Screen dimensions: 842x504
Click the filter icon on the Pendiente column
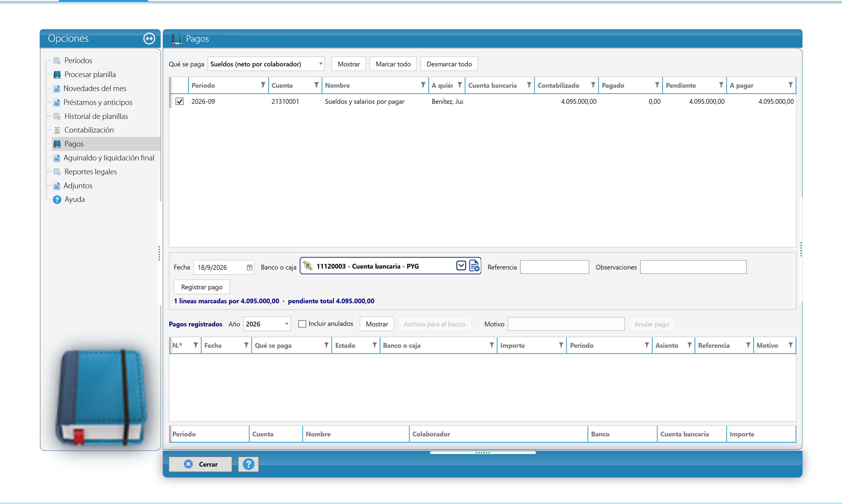coord(721,85)
